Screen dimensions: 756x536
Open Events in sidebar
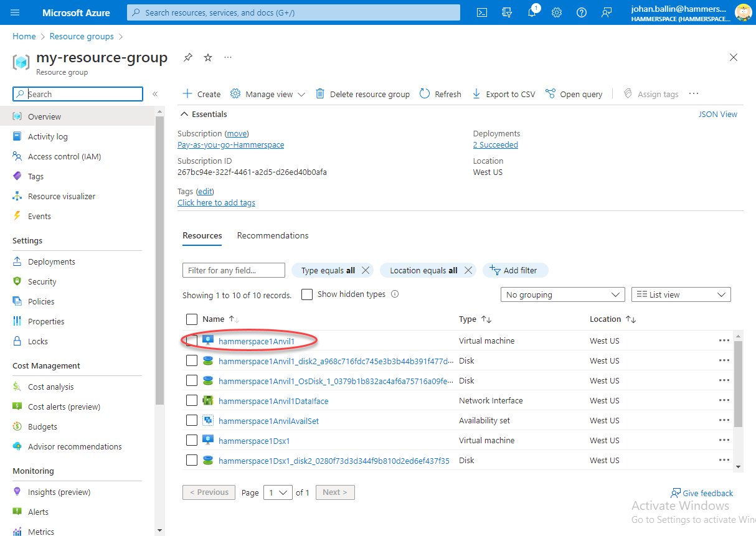39,216
